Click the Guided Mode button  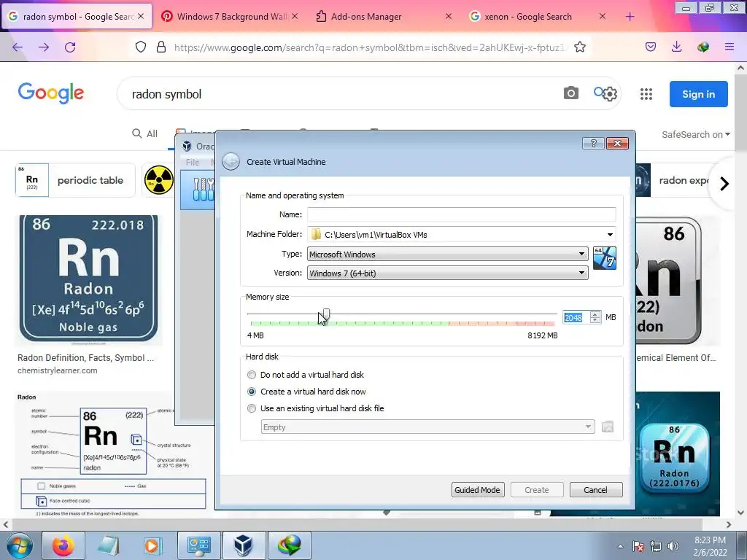pos(477,490)
